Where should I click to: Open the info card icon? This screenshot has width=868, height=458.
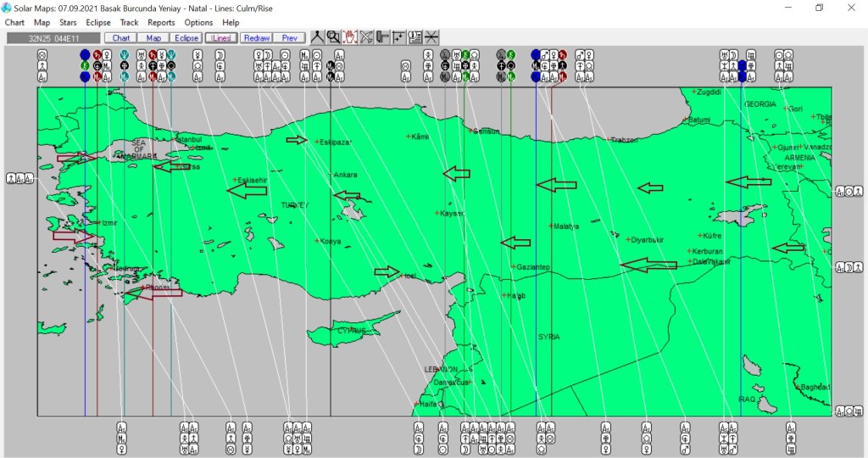click(x=415, y=37)
